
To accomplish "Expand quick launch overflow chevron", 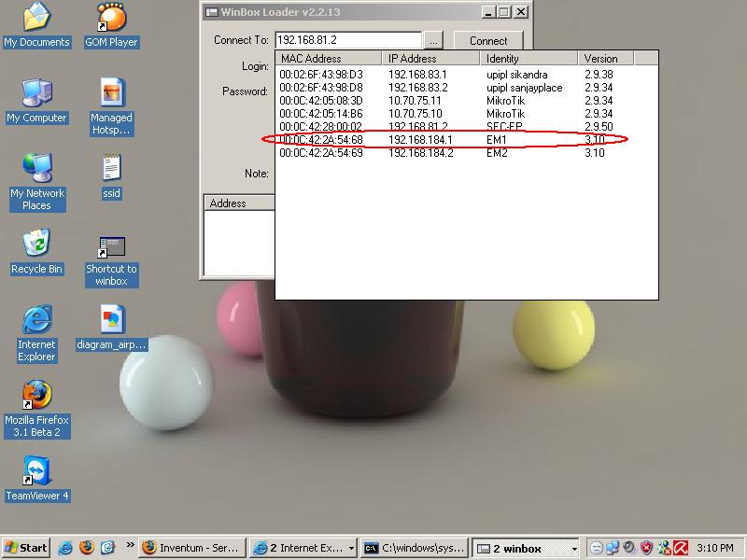I will (130, 545).
